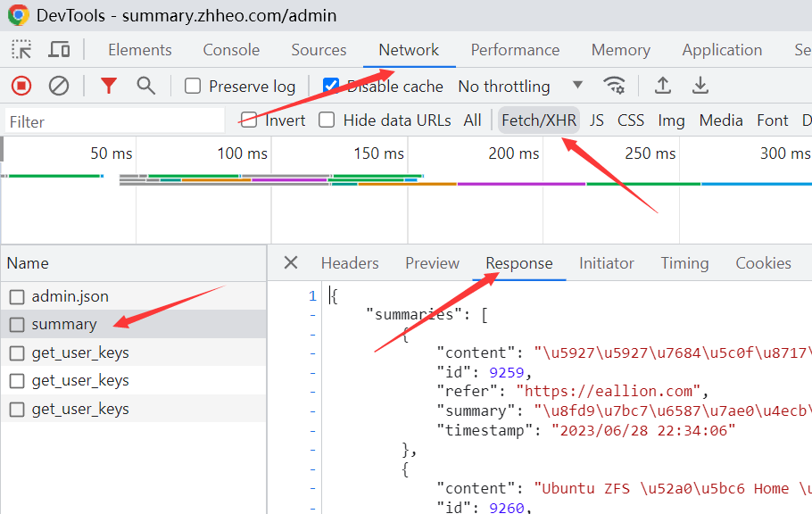Close the request details panel

291,263
